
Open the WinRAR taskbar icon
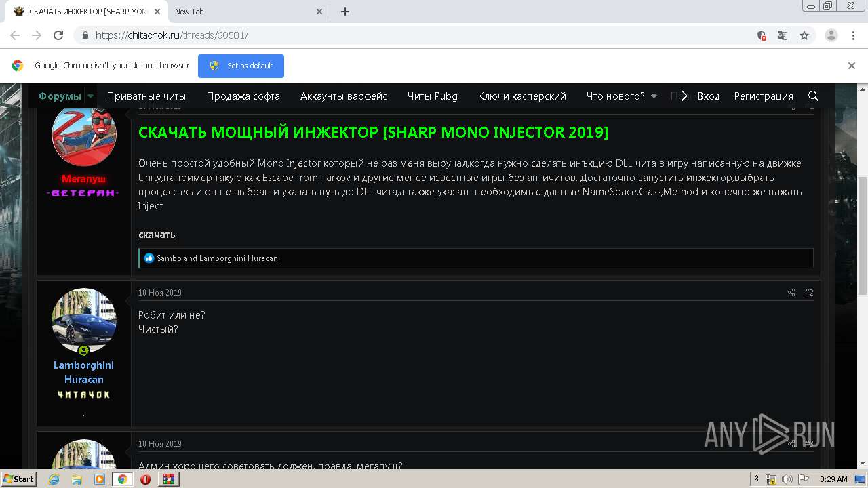click(168, 479)
